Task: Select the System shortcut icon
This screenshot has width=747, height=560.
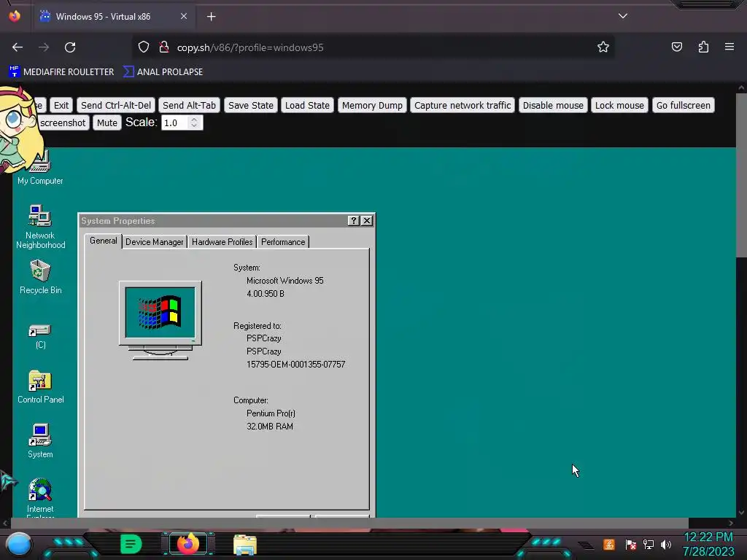Action: [x=40, y=441]
